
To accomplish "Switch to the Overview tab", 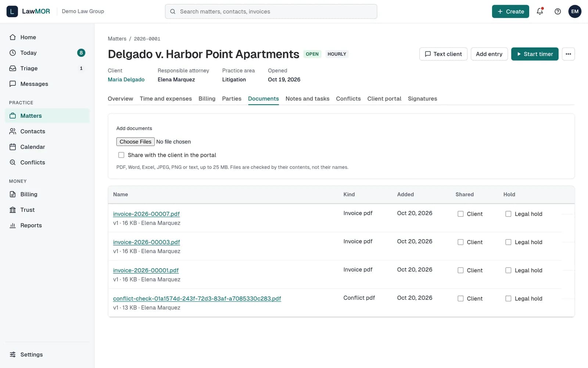I will click(x=120, y=99).
